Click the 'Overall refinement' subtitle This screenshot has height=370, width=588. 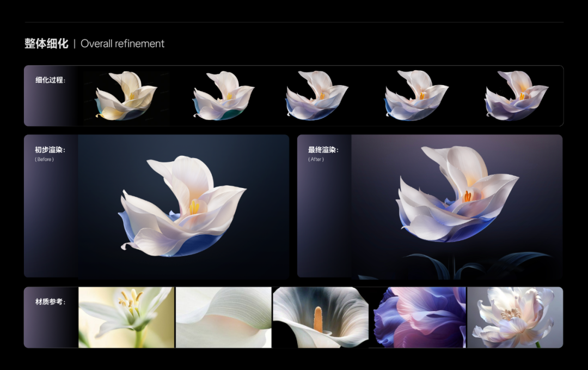pos(122,44)
